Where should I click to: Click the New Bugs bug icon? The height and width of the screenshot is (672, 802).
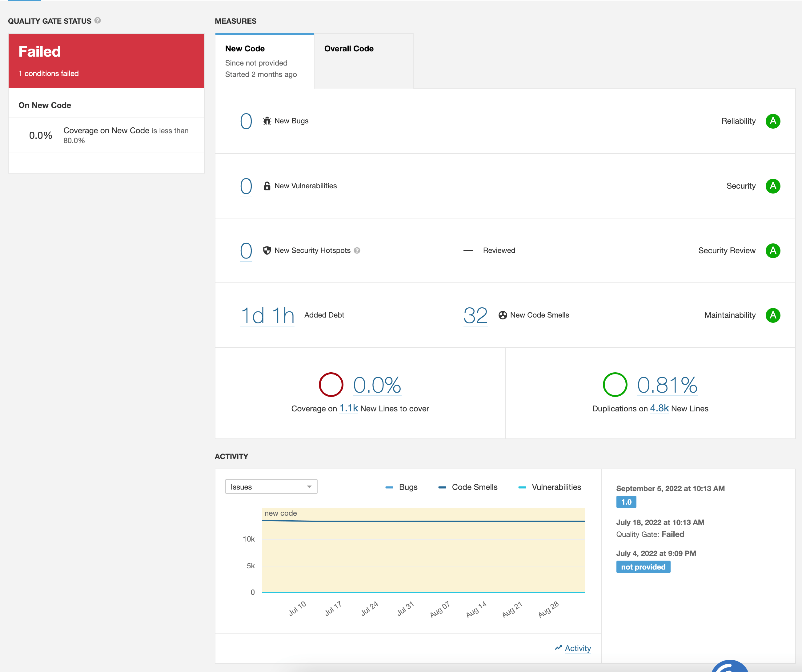click(267, 121)
